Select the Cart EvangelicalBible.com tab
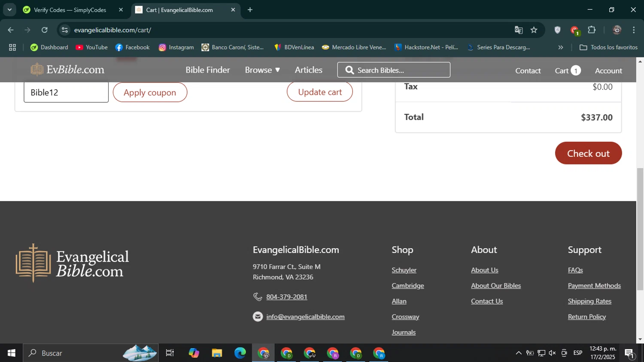Viewport: 644px width, 362px height. [x=179, y=10]
